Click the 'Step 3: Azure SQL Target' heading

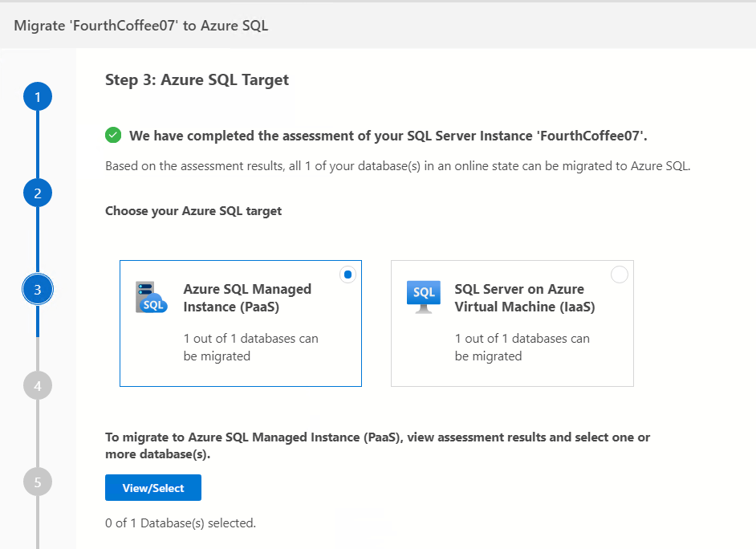coord(197,79)
